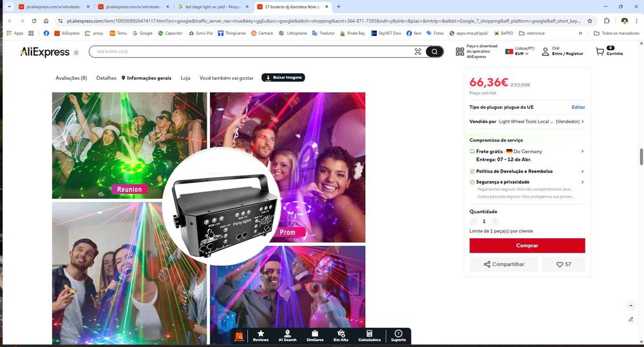This screenshot has width=644, height=347.
Task: Open the Similares shopping bag tool
Action: pyautogui.click(x=315, y=335)
